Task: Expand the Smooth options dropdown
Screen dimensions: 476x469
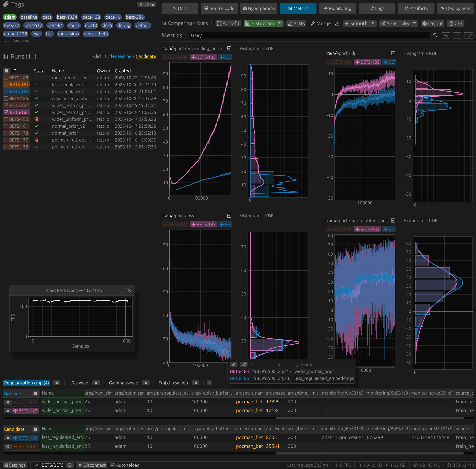Action: point(372,24)
